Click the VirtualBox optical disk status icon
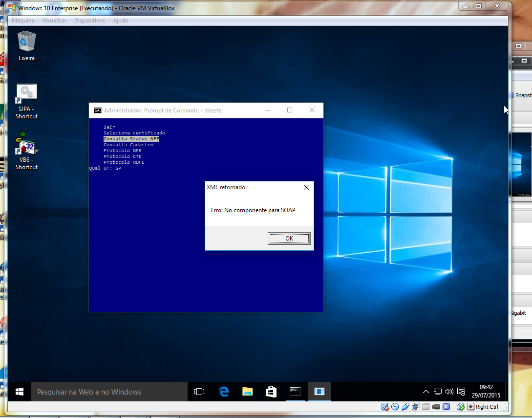 click(x=395, y=407)
